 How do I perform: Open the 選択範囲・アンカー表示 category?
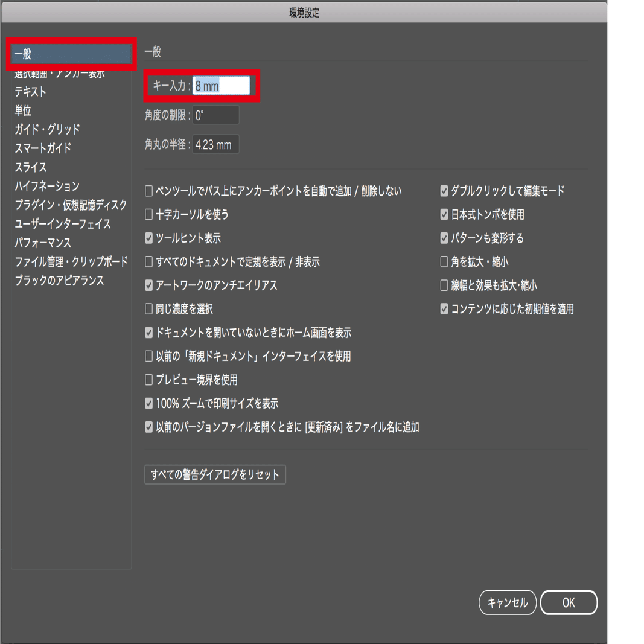60,74
